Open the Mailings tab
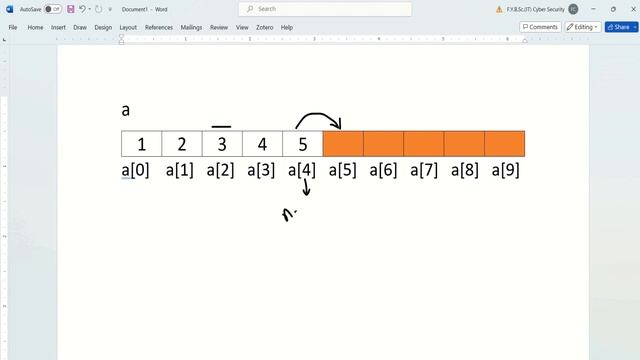The width and height of the screenshot is (640, 360). [x=191, y=27]
